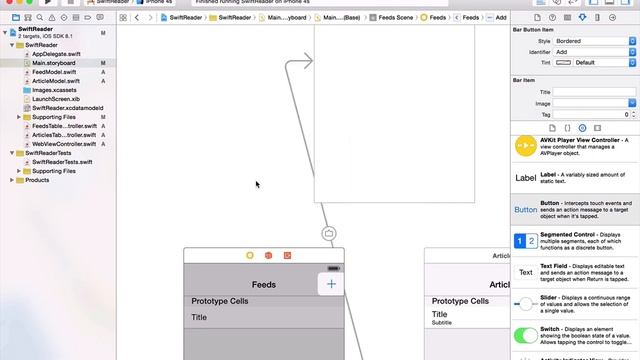Image resolution: width=640 pixels, height=360 pixels.
Task: Go back in editor history
Action: click(137, 18)
